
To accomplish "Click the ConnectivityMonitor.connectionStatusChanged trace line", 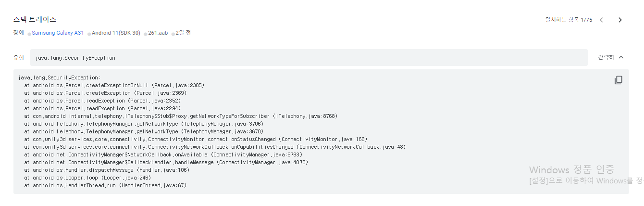I will tap(196, 139).
